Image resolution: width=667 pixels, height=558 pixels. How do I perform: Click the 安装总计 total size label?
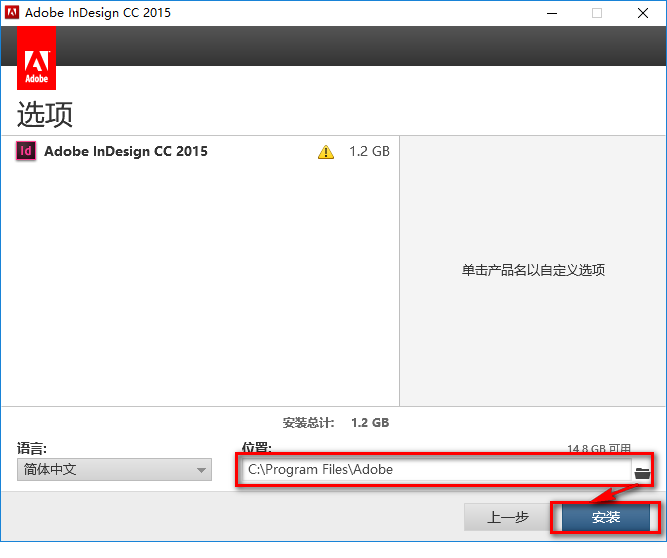pyautogui.click(x=308, y=423)
